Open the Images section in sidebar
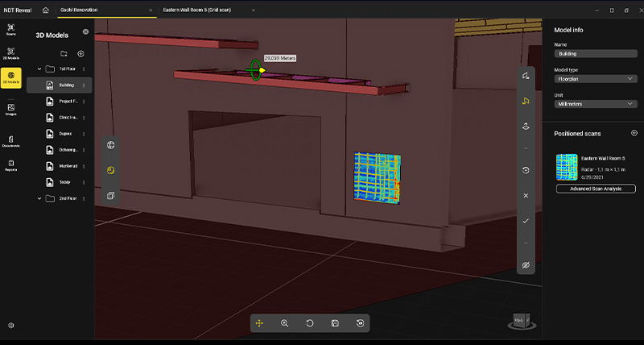This screenshot has width=644, height=345. coord(11,109)
